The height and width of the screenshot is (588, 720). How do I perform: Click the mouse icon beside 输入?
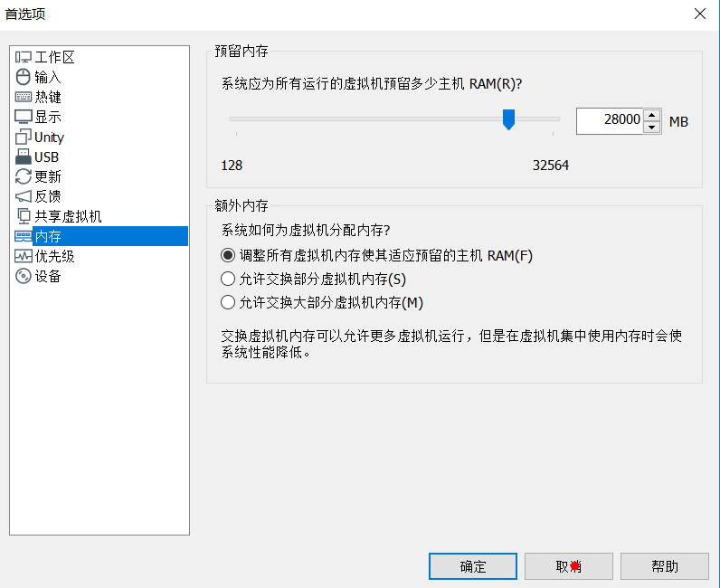click(23, 77)
